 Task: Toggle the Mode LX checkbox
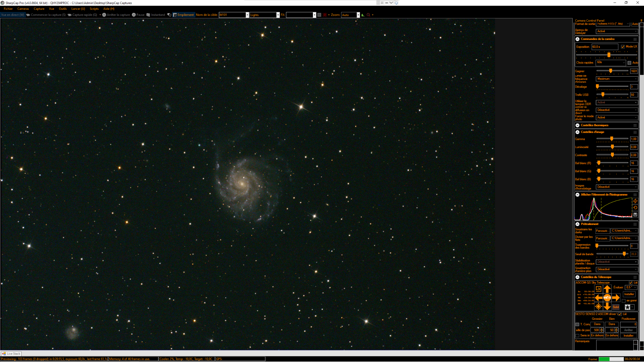click(623, 47)
